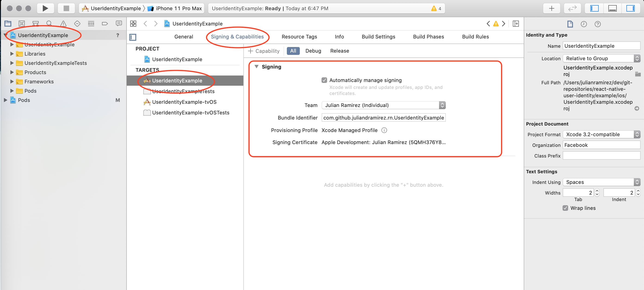Add a new Capability
The image size is (644, 290).
(263, 51)
